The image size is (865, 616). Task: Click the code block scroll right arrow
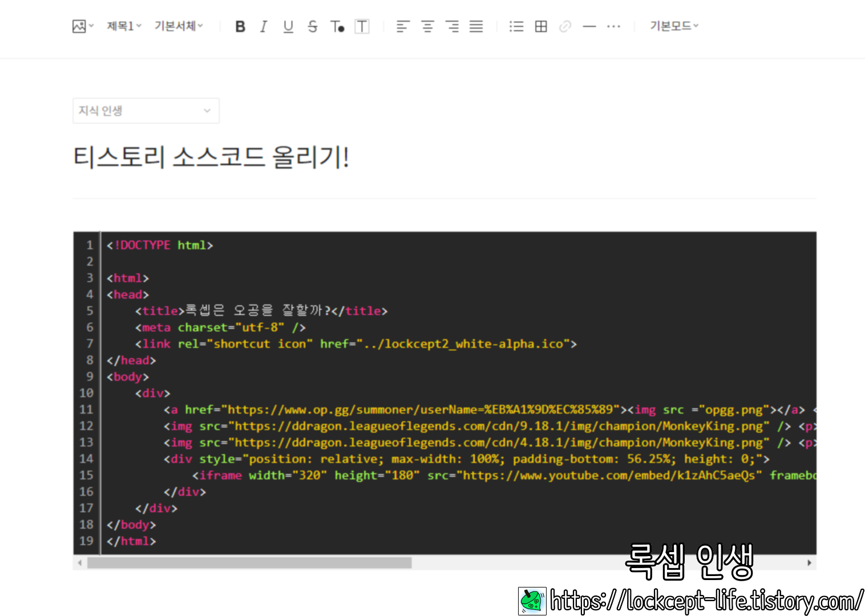809,562
